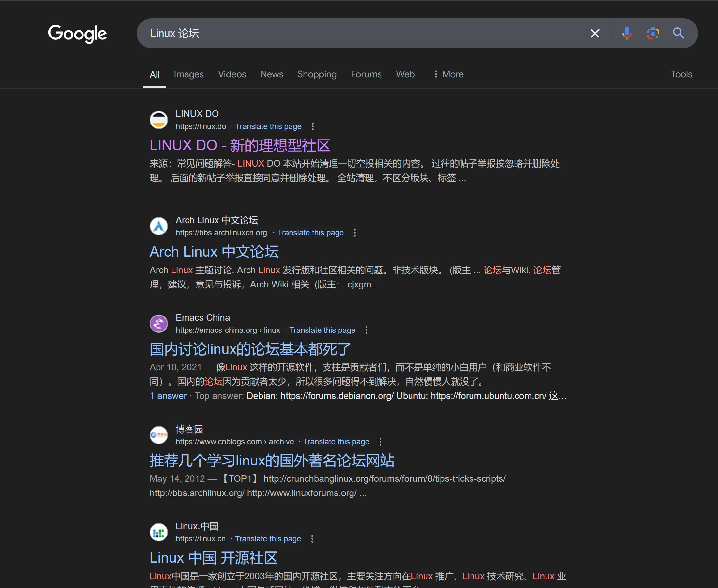Switch to the Shopping tab
The image size is (718, 588).
(x=317, y=74)
